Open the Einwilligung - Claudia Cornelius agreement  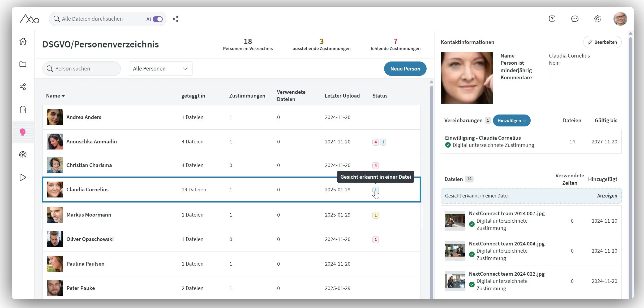[531, 142]
